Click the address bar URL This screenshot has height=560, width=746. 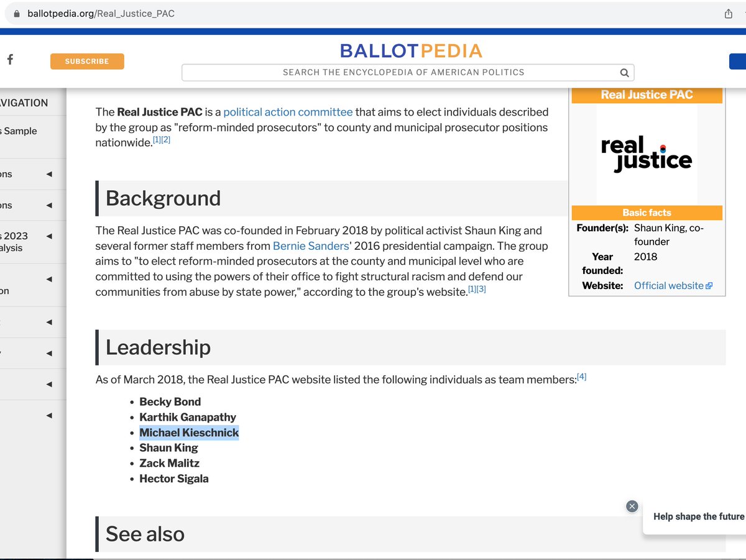pos(101,14)
